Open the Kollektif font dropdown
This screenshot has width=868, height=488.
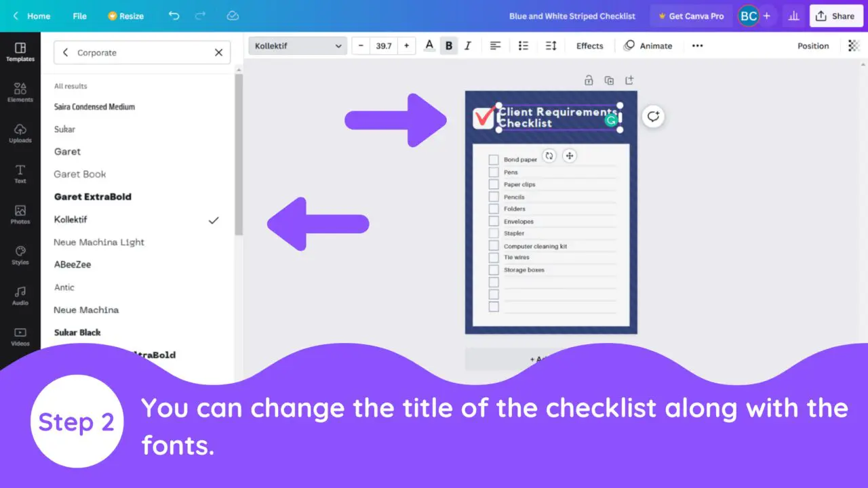point(297,45)
